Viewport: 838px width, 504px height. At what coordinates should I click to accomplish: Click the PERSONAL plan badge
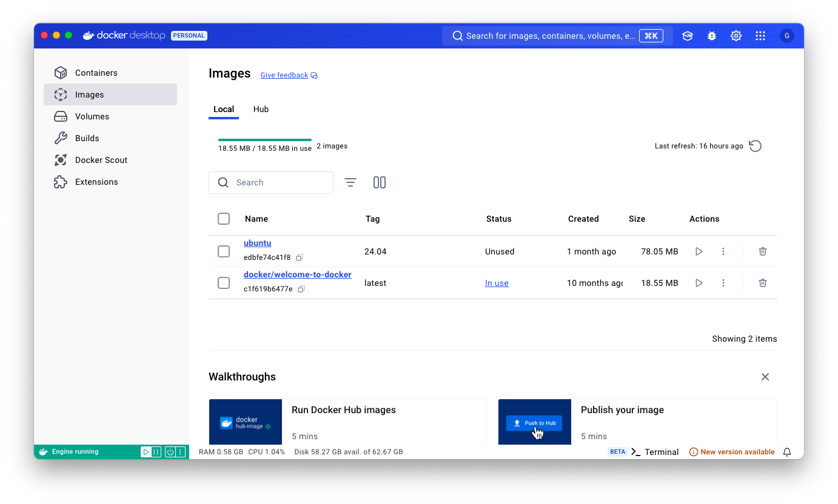pyautogui.click(x=189, y=36)
